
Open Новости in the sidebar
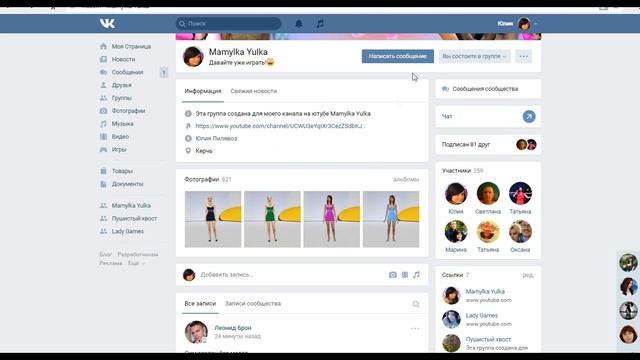point(123,59)
